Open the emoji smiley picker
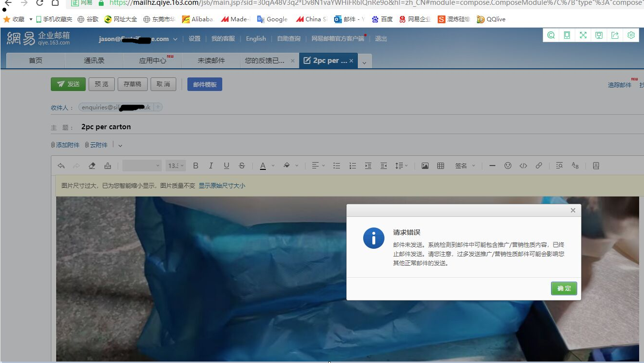Screen dimensions: 644x363 (508, 166)
